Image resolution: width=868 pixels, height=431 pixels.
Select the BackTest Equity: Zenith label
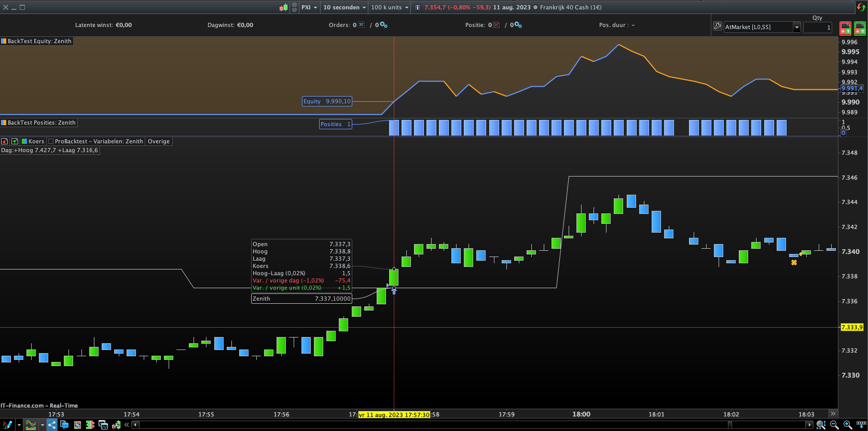[x=39, y=41]
